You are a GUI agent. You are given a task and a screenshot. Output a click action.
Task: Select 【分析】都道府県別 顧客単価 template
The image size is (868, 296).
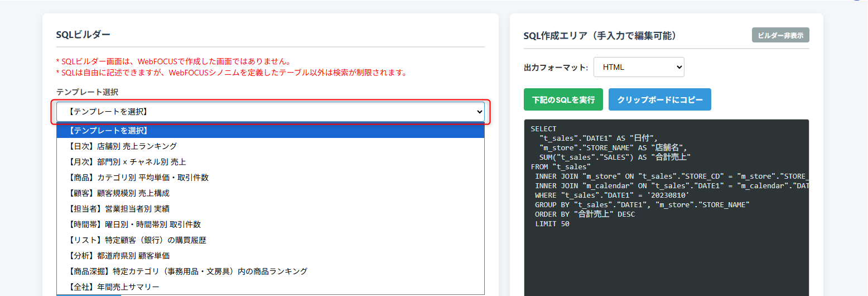[x=270, y=256]
